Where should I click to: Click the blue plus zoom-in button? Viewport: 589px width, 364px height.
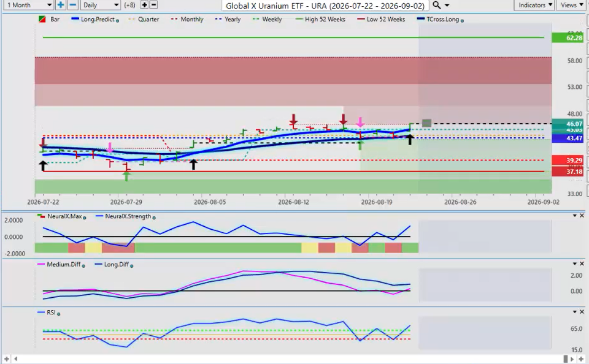click(60, 5)
